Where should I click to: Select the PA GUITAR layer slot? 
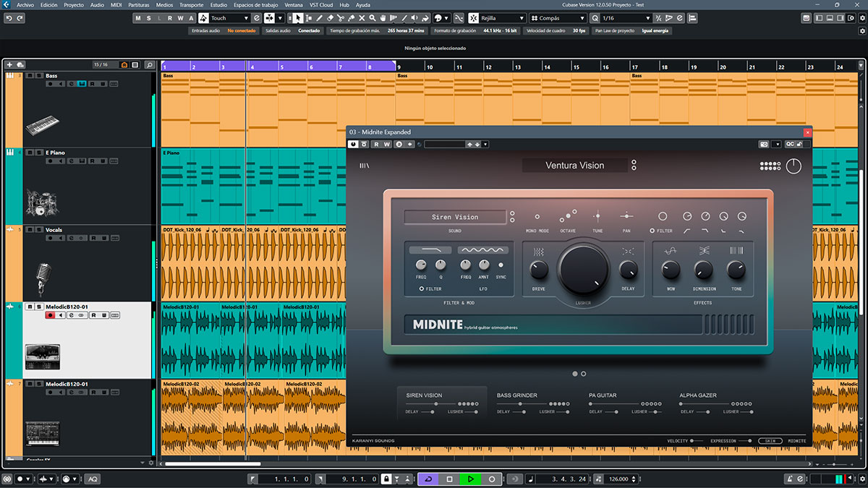[626, 403]
